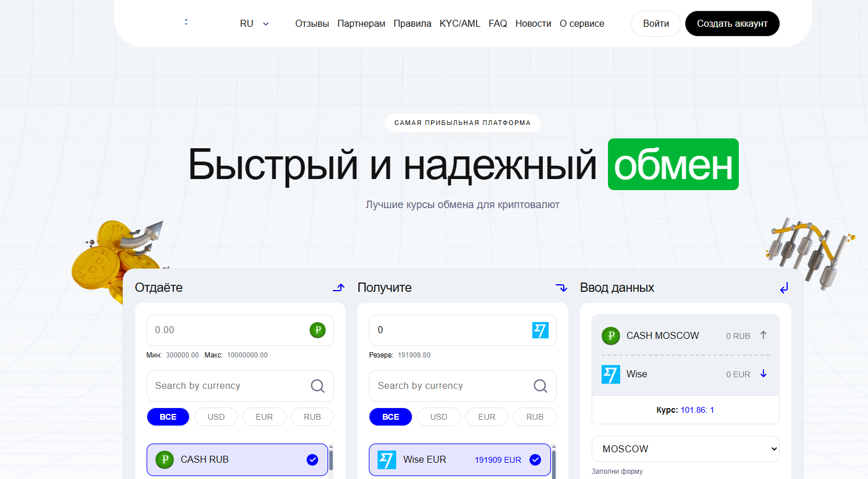Open the Отзывы page
The image size is (868, 479).
pyautogui.click(x=312, y=24)
